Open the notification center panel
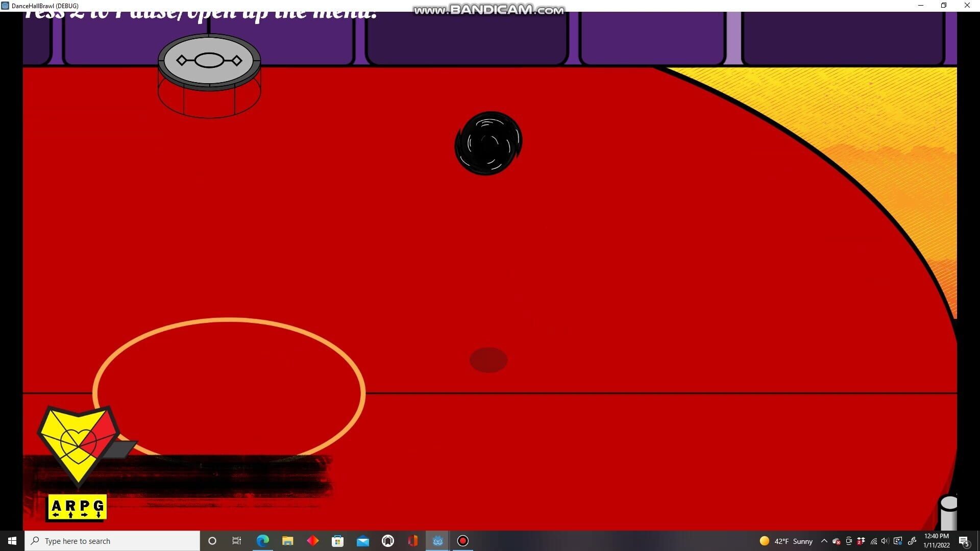The width and height of the screenshot is (980, 551). coord(964,541)
